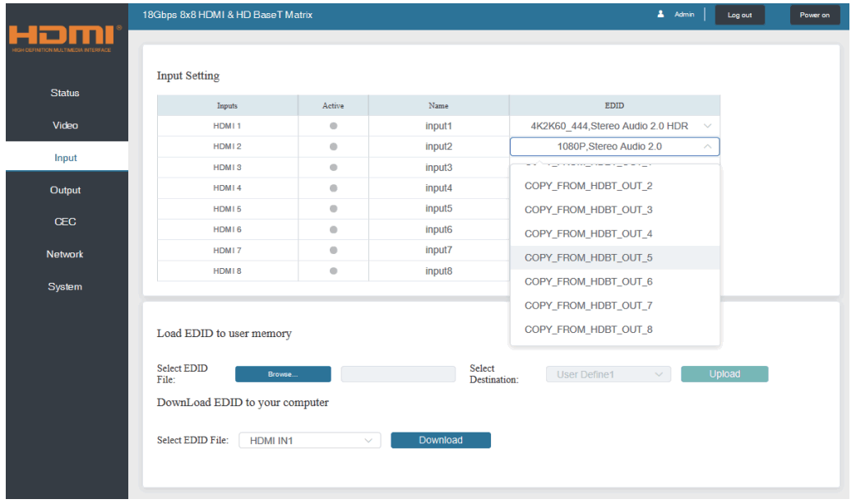Viewport: 856px width, 504px height.
Task: Open the Video section
Action: (64, 125)
